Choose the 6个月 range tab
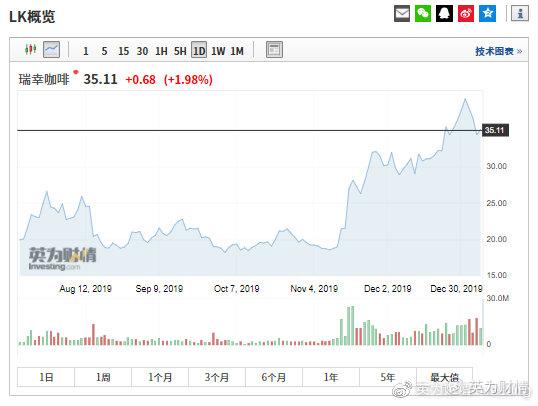 pyautogui.click(x=274, y=377)
